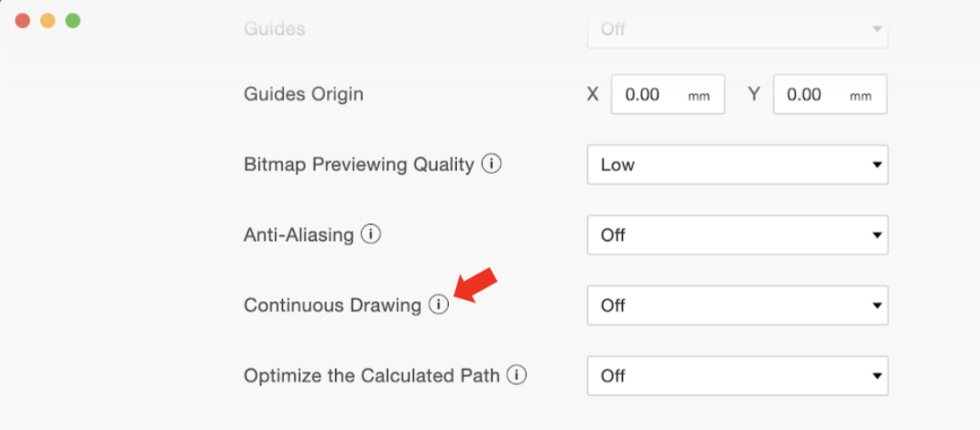980x430 pixels.
Task: Click the faded Guides label
Action: (275, 28)
